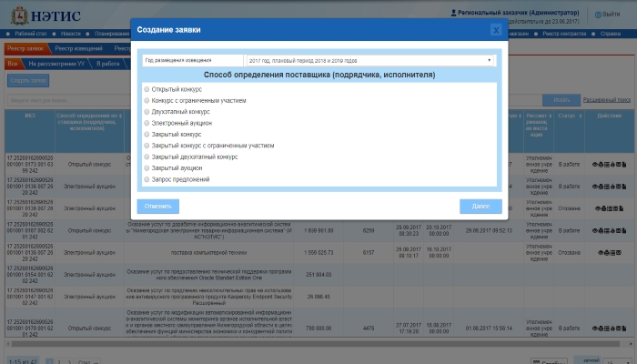
Task: Click the list icon in row 0170 001 62
Action: point(607,329)
